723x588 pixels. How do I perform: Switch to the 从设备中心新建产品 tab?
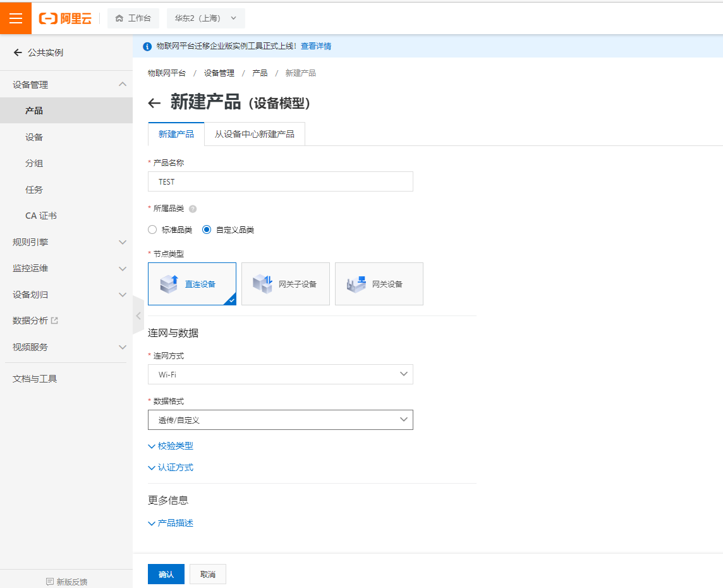pyautogui.click(x=255, y=134)
